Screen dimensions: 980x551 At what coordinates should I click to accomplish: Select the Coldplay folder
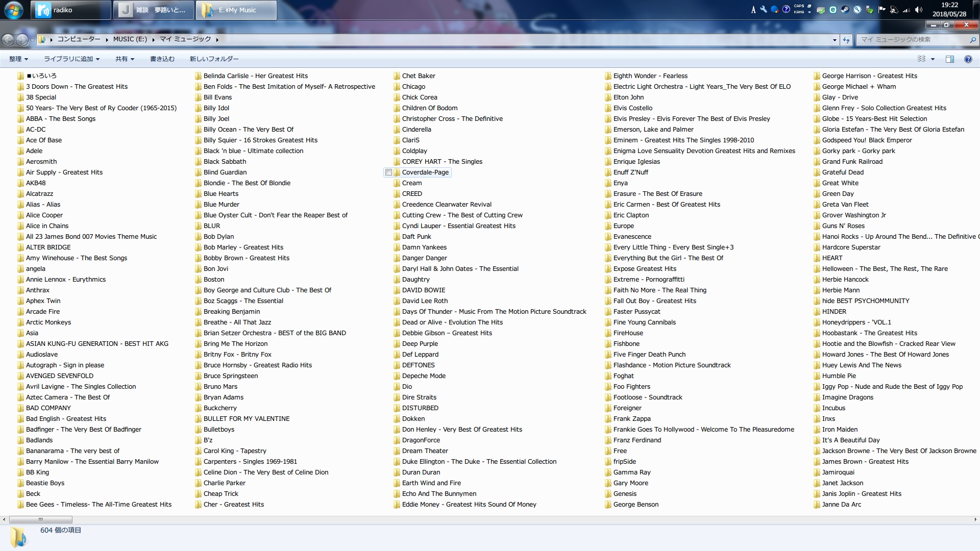(410, 151)
